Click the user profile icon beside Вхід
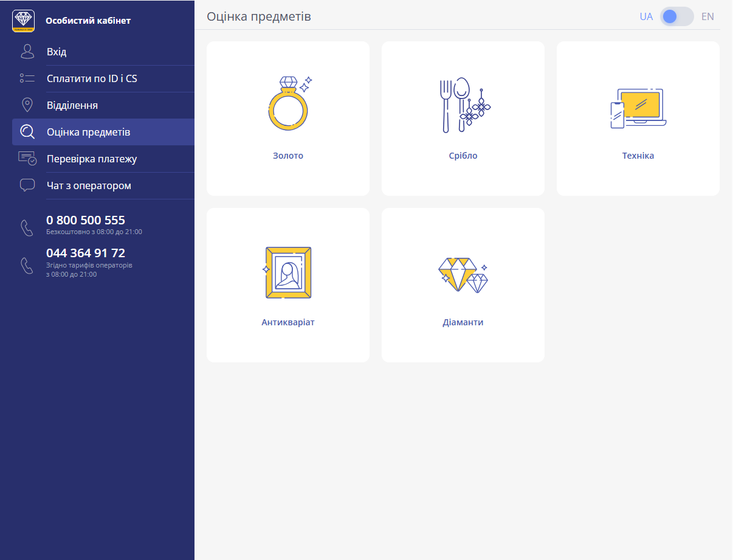This screenshot has height=560, width=733. pos(27,52)
